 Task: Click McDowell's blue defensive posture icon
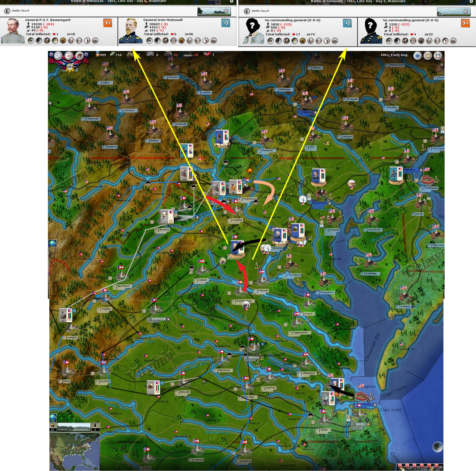coord(226,23)
